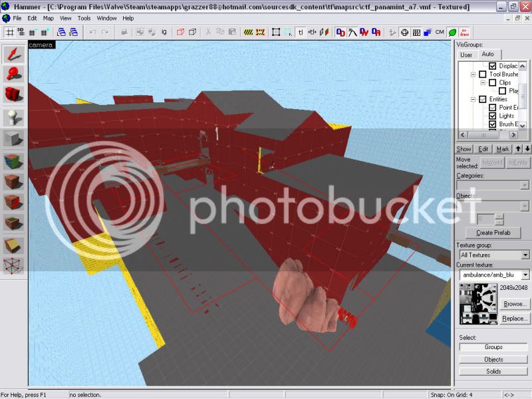
Task: Select the Vertex manipulation tool
Action: click(x=13, y=265)
